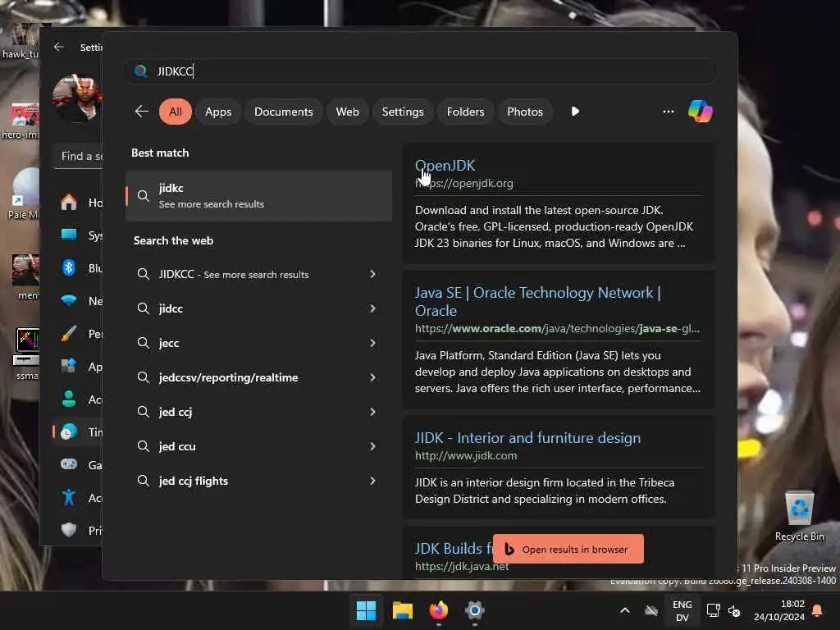
Task: Open the Home icon in the Settings sidebar
Action: [69, 203]
